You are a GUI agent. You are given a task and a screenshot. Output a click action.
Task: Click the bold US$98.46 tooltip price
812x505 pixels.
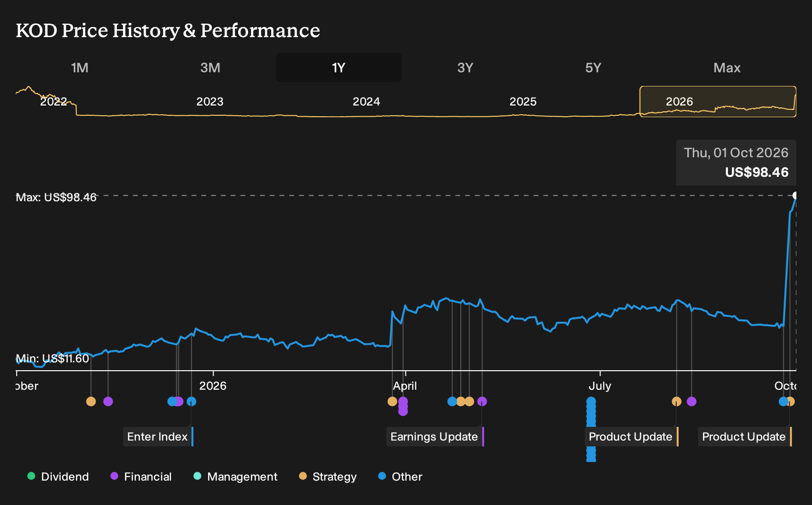757,172
